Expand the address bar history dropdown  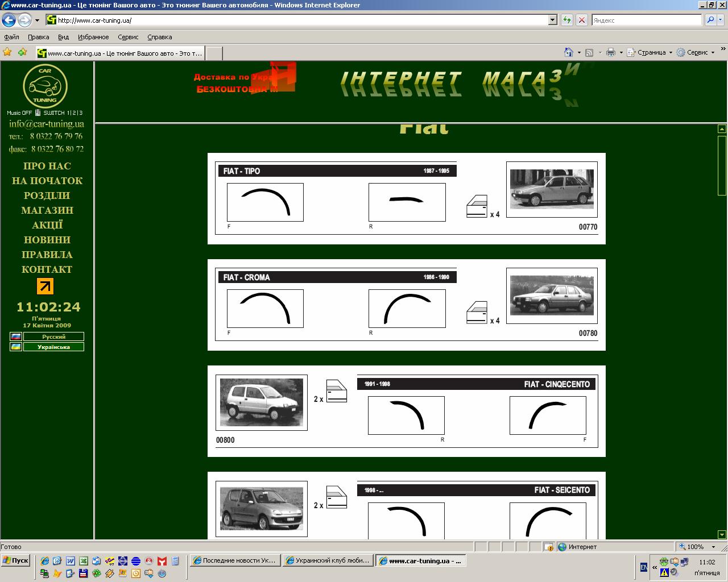[552, 20]
